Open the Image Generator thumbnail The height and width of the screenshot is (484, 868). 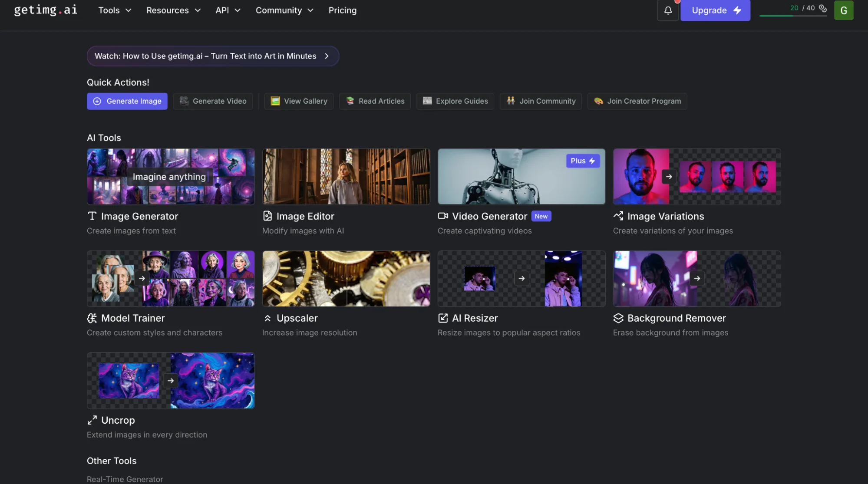171,177
